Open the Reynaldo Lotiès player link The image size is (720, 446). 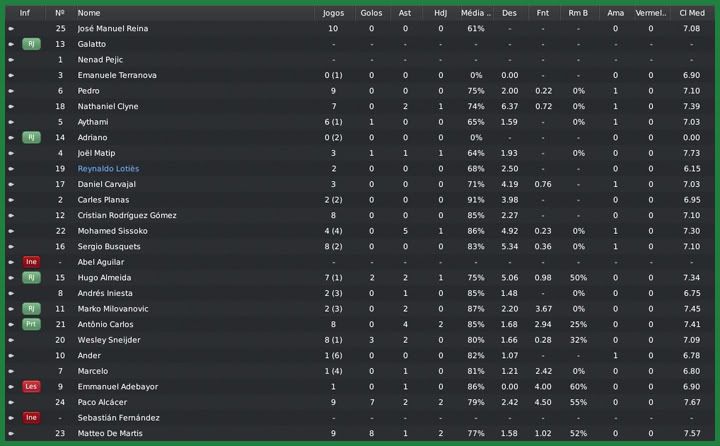click(x=108, y=169)
